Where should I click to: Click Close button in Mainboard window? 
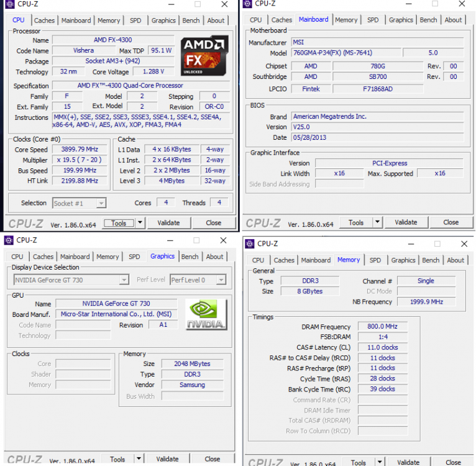tap(451, 222)
